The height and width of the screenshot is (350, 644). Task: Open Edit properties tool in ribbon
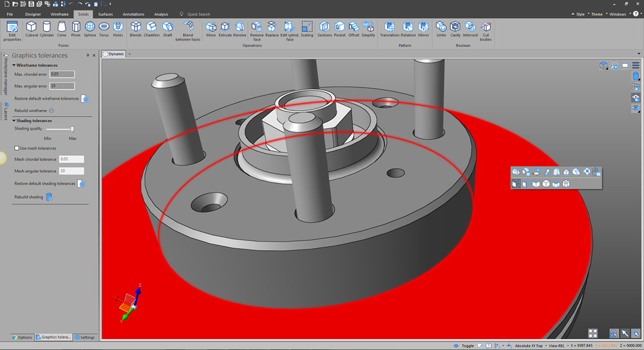(x=12, y=31)
